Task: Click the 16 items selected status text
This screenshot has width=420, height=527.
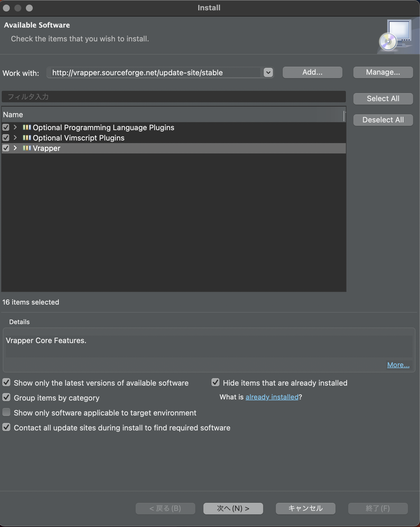Action: click(x=31, y=302)
